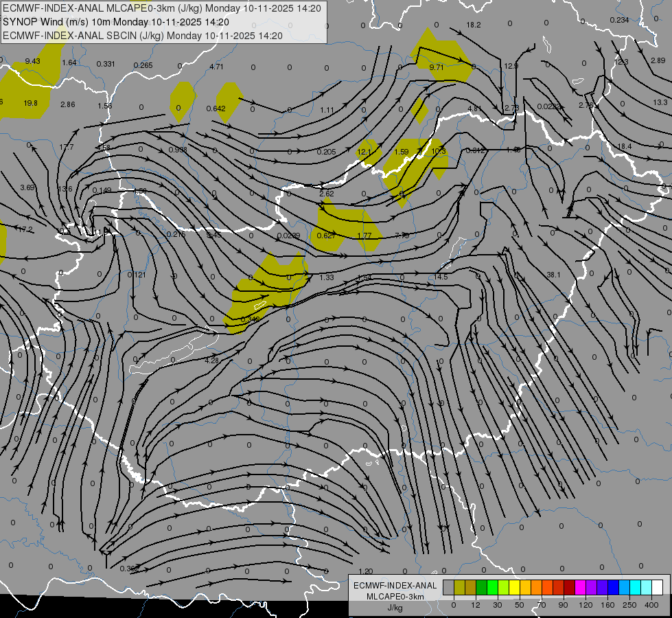Pick the orange swatch left of the 70 tick
The width and height of the screenshot is (672, 618).
(537, 587)
